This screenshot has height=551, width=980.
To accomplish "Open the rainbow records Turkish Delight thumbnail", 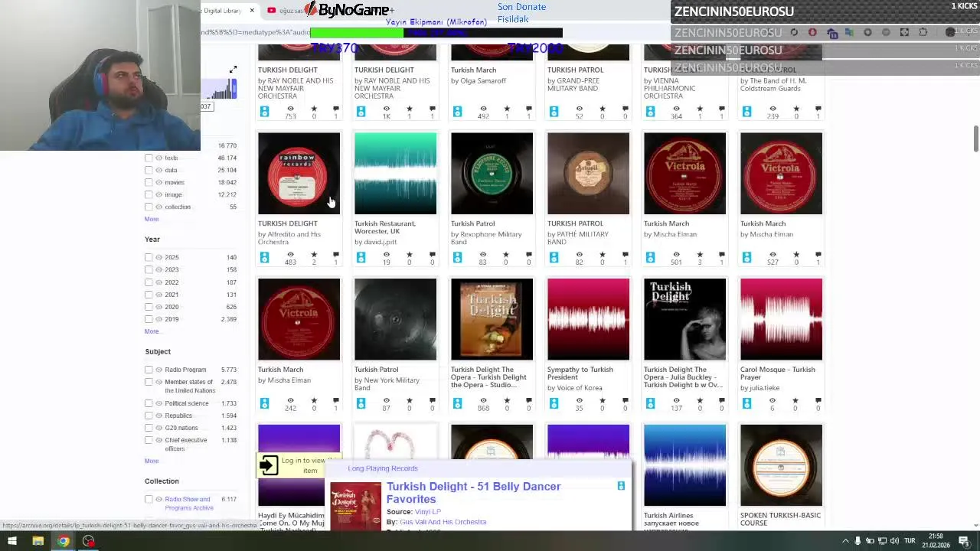I will click(x=299, y=174).
